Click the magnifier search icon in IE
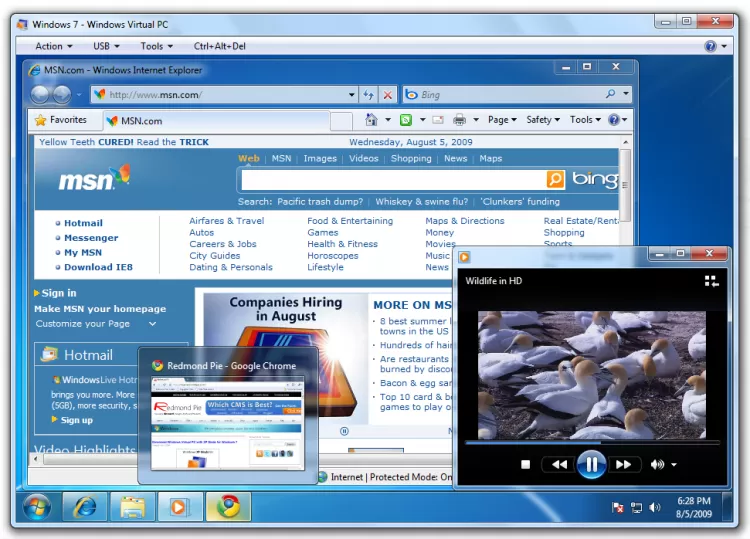The image size is (750, 539). (x=610, y=94)
